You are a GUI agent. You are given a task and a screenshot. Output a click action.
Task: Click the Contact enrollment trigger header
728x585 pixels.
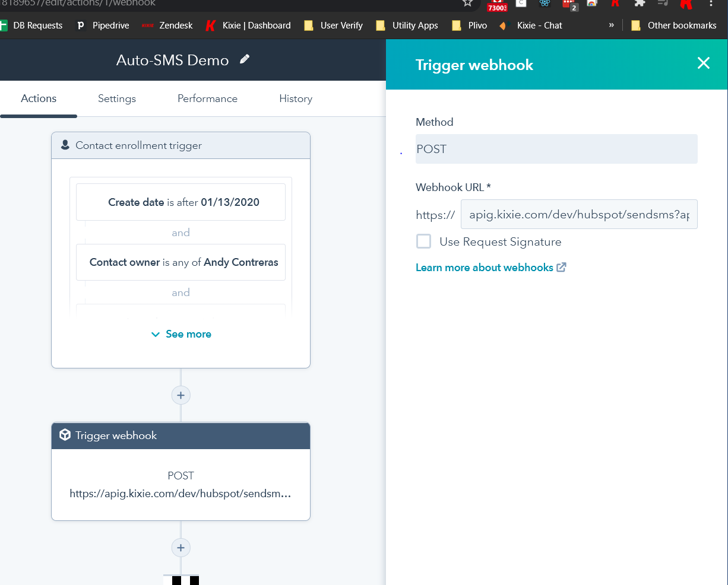pos(181,145)
